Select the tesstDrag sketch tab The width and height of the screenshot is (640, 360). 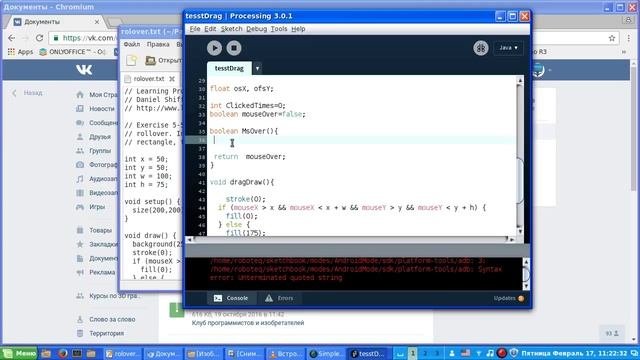(x=229, y=68)
